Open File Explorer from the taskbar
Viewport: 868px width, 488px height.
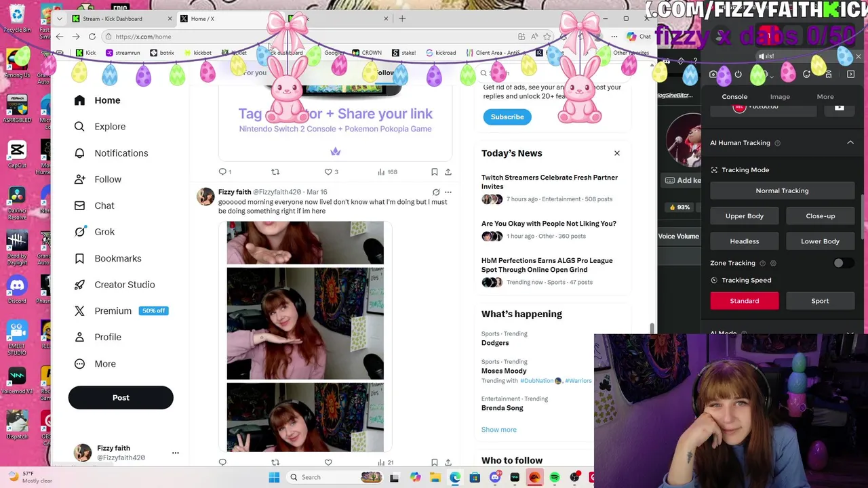point(435,477)
